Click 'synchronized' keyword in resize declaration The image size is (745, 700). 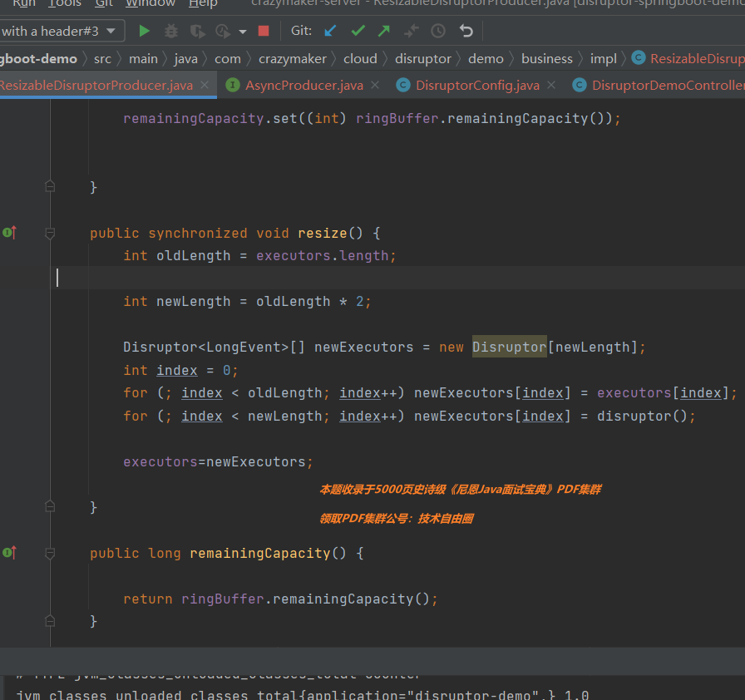198,233
